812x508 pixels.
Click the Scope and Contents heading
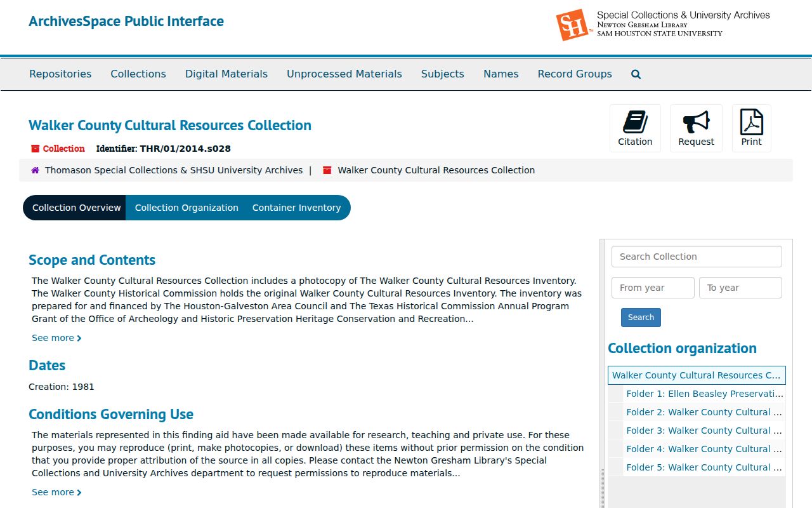pos(92,260)
